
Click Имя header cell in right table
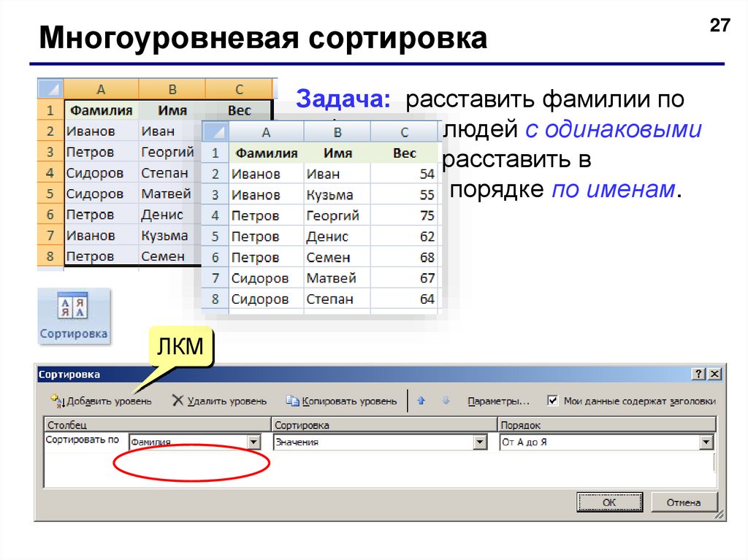(337, 153)
